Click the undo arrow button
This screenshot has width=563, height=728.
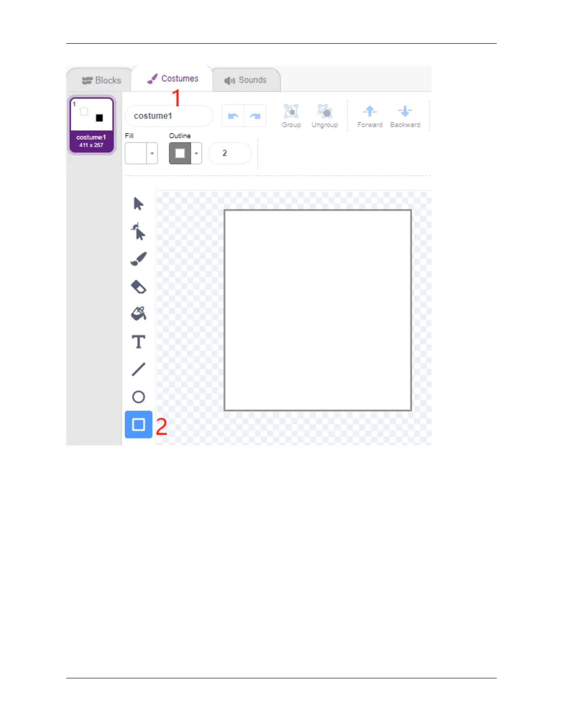click(x=233, y=116)
